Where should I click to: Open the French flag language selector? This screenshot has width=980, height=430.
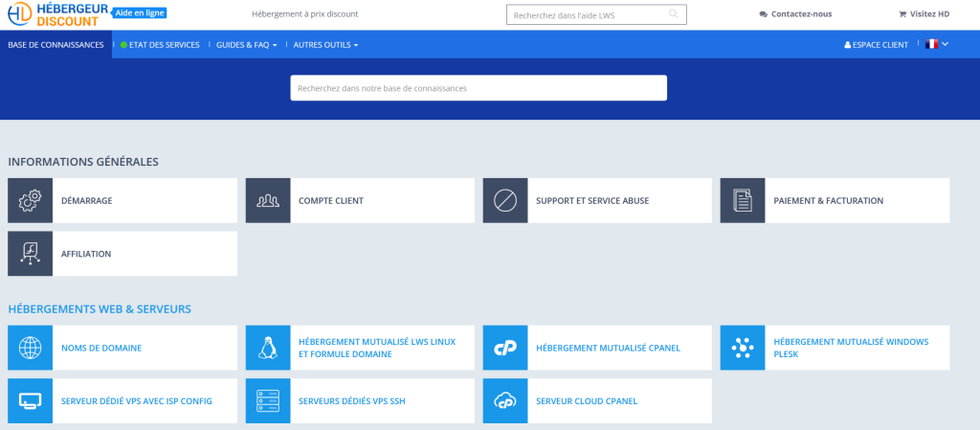937,44
